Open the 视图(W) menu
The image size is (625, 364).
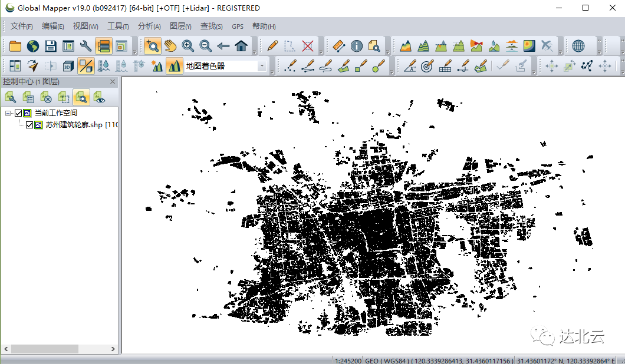[85, 27]
